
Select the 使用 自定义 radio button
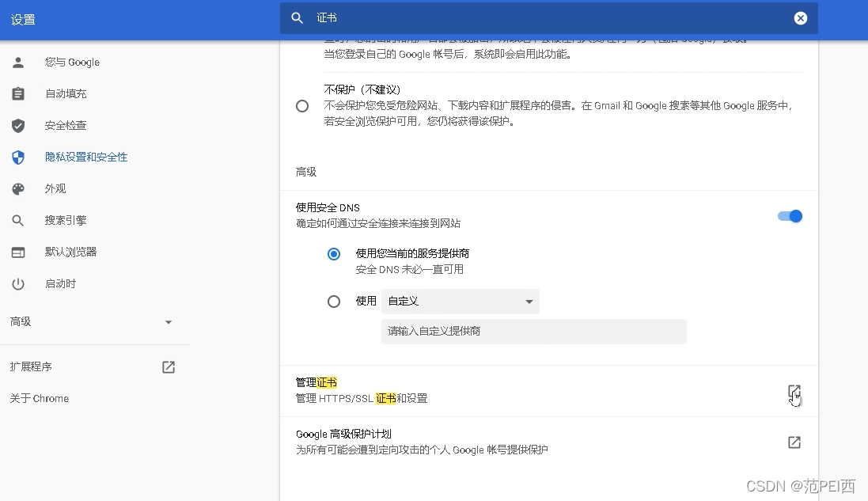(x=334, y=301)
